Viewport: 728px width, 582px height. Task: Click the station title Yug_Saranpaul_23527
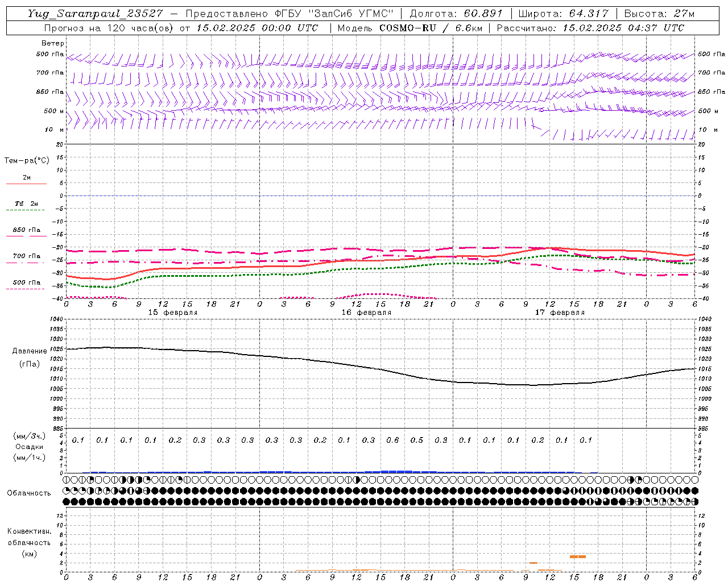[x=96, y=14]
